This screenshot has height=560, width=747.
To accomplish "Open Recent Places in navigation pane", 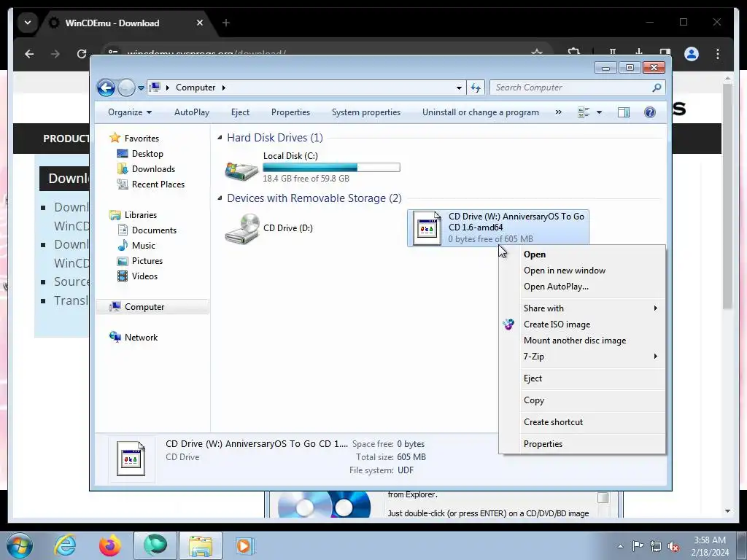I will point(158,184).
